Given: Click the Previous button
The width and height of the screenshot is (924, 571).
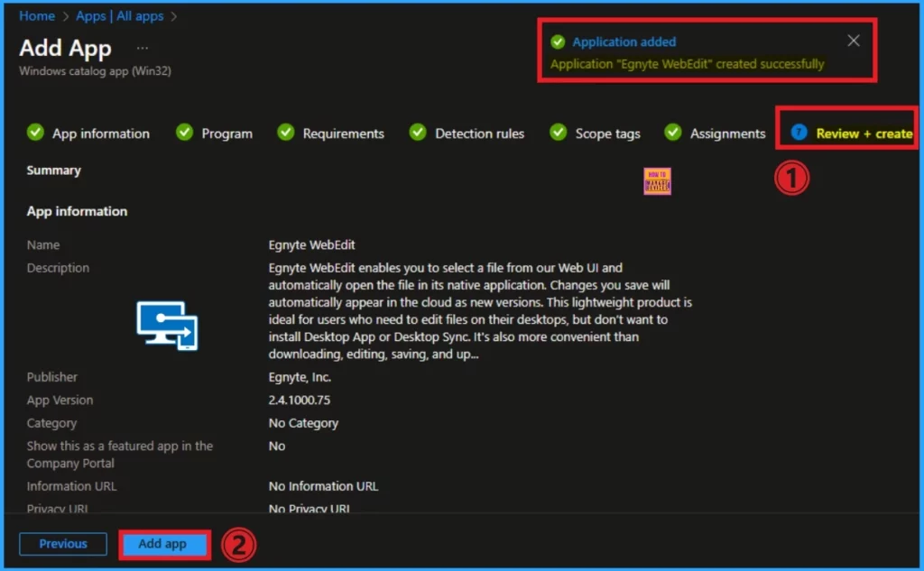Looking at the screenshot, I should pos(63,544).
